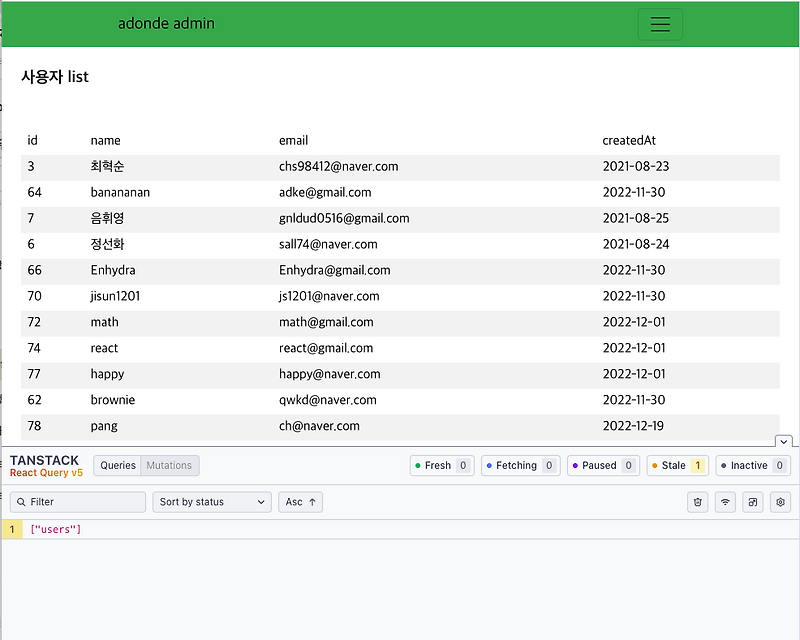Click the Fetching count badge
Screen dimensions: 800x640
pyautogui.click(x=520, y=465)
